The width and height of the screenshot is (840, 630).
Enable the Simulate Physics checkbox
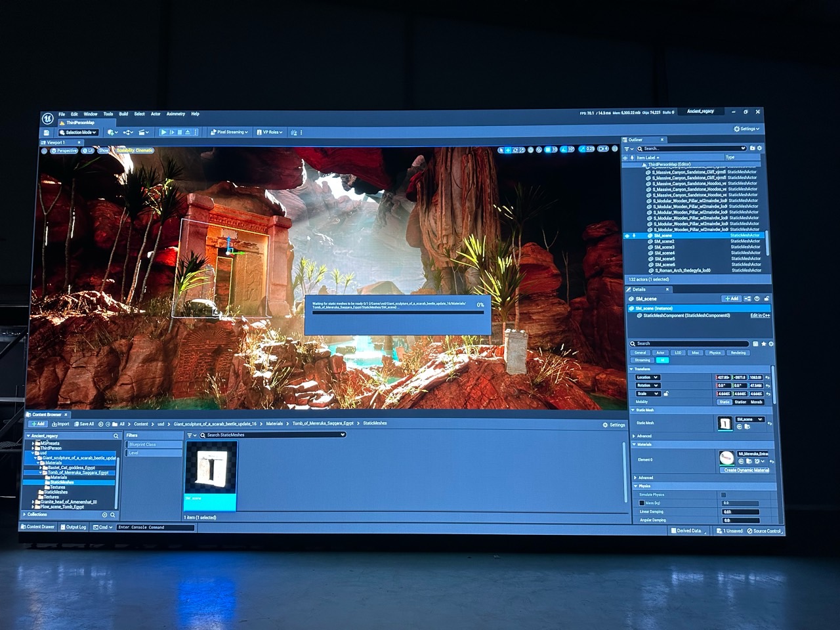723,495
